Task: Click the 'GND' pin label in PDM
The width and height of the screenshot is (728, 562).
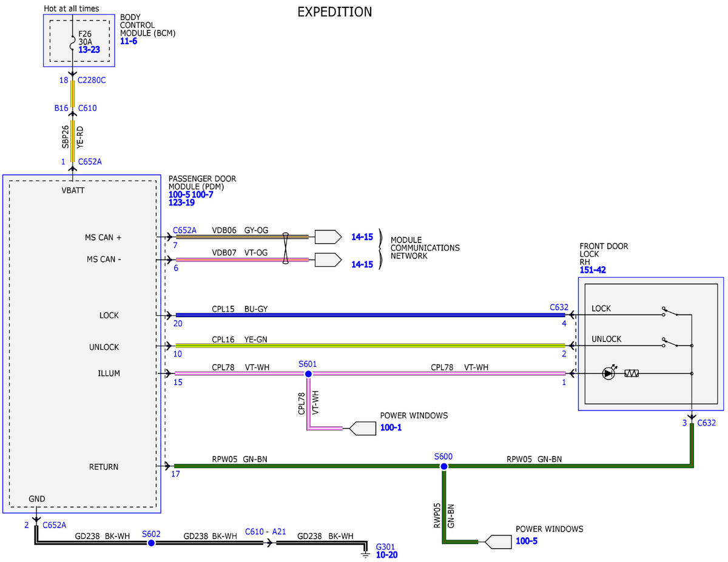Action: coord(37,498)
